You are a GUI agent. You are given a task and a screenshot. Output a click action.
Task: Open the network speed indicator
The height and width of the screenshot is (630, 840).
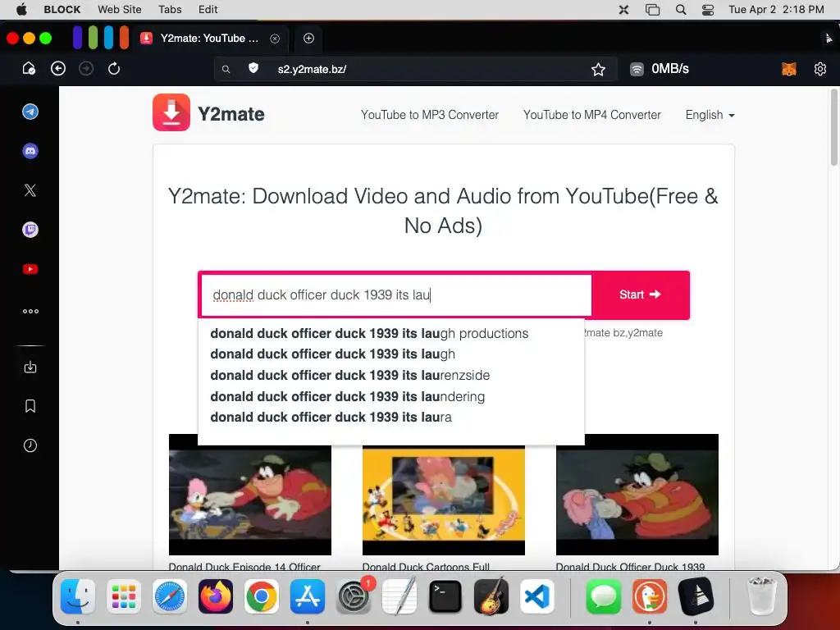(x=660, y=69)
